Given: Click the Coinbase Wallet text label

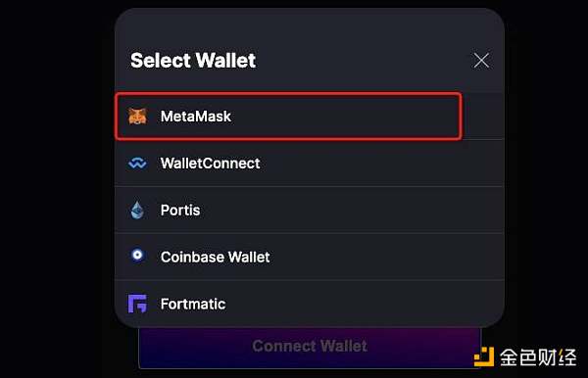Looking at the screenshot, I should pos(216,257).
